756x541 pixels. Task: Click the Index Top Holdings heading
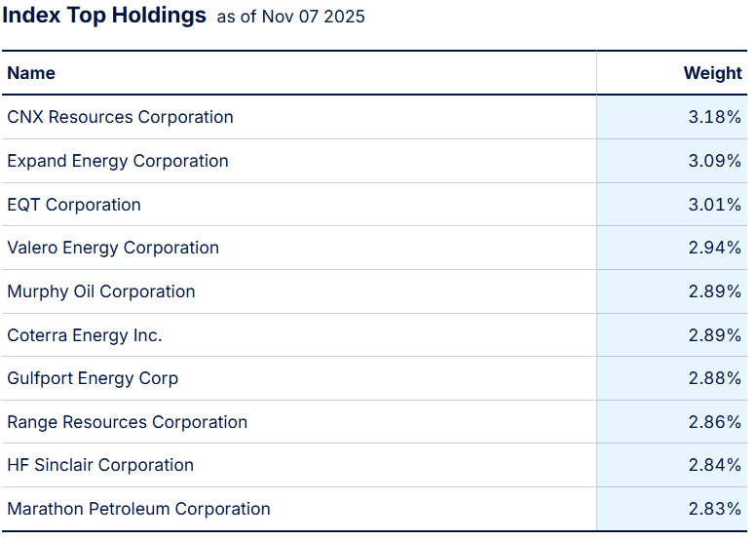pos(104,16)
